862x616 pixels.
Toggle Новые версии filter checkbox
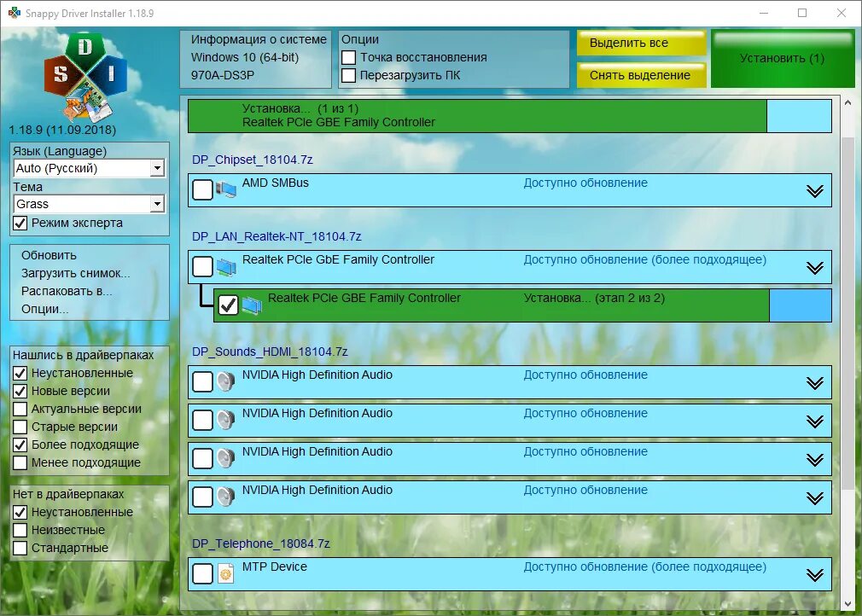pyautogui.click(x=20, y=392)
